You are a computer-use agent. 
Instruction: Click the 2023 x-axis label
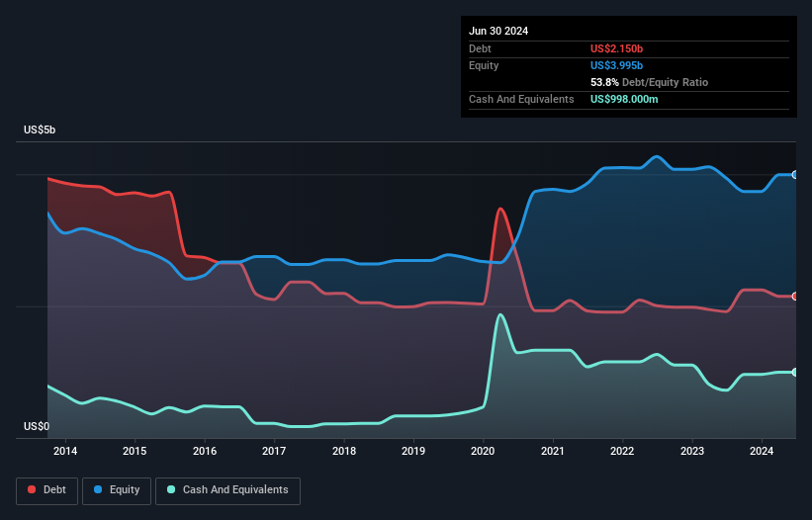pos(692,451)
